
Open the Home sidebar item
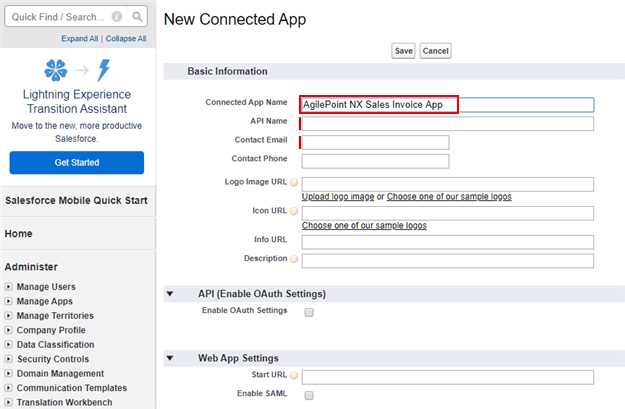tap(18, 234)
